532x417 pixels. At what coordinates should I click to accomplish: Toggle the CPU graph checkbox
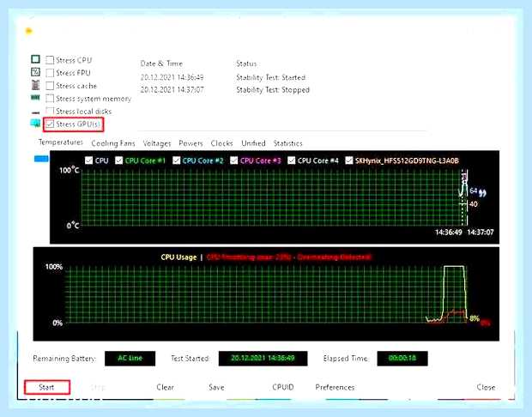coord(88,160)
